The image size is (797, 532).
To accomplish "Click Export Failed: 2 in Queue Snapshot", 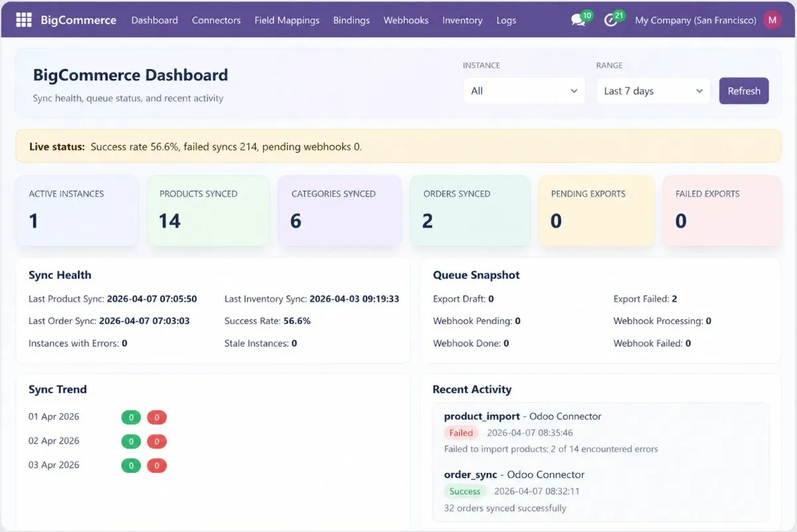I will pyautogui.click(x=645, y=299).
